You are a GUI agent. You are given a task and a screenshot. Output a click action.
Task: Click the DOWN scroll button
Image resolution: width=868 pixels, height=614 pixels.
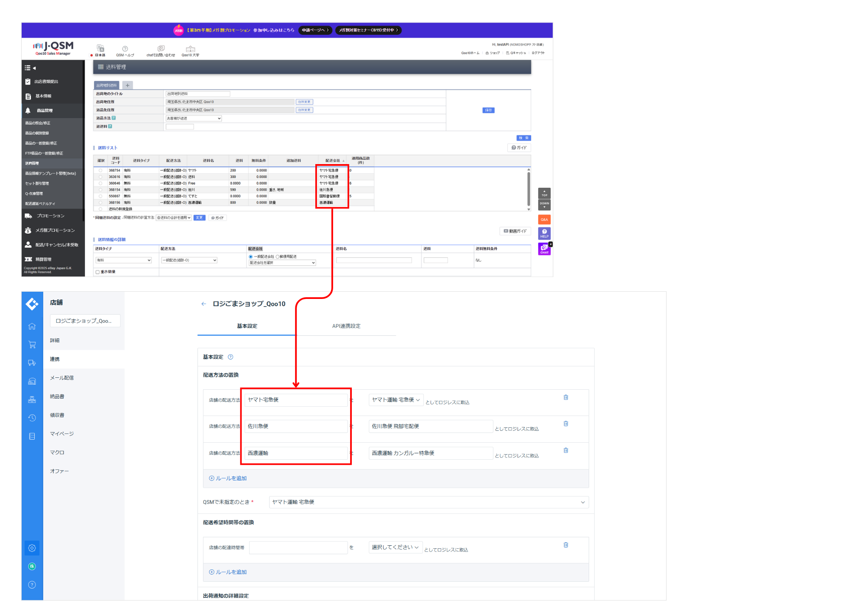click(544, 204)
